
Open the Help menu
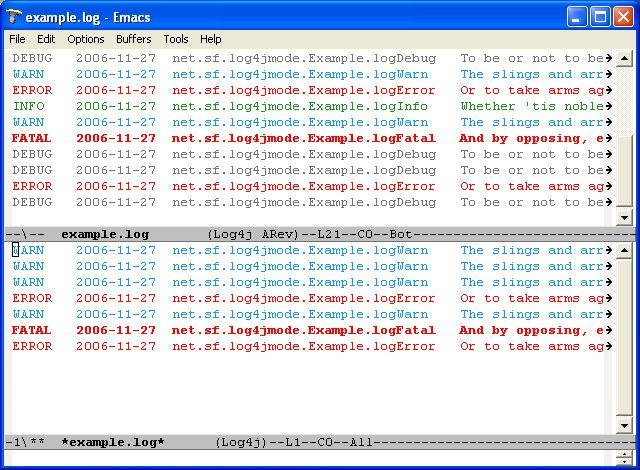pos(211,39)
